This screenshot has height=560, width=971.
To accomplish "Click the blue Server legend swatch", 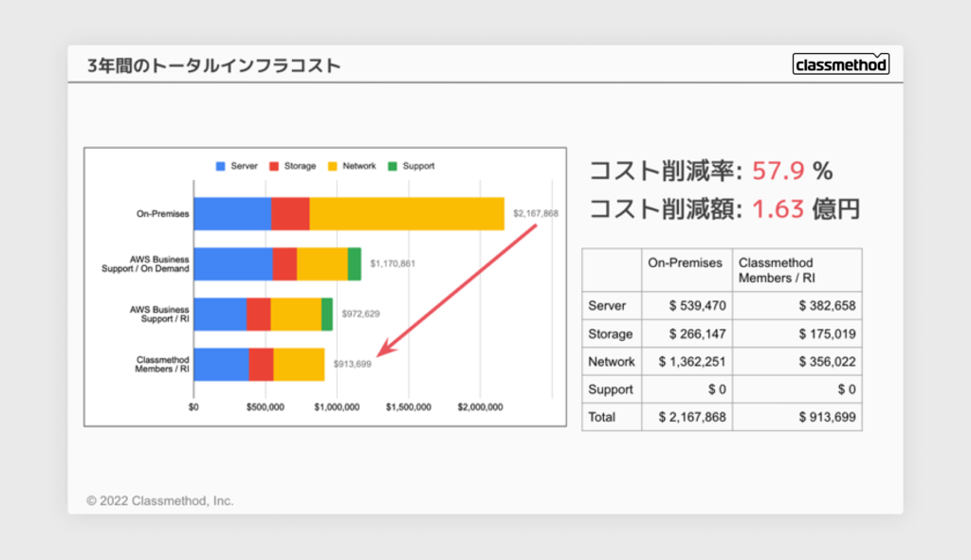I will click(221, 166).
